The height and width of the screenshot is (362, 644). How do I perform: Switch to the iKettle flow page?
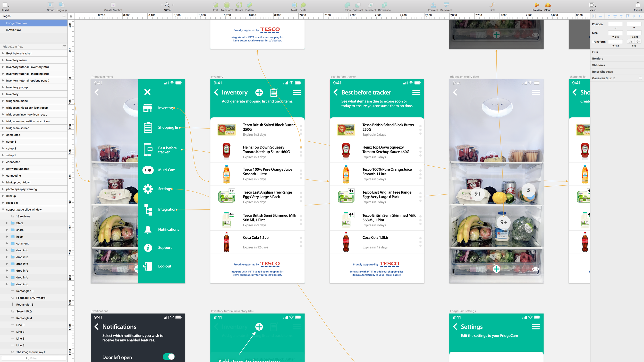click(14, 30)
